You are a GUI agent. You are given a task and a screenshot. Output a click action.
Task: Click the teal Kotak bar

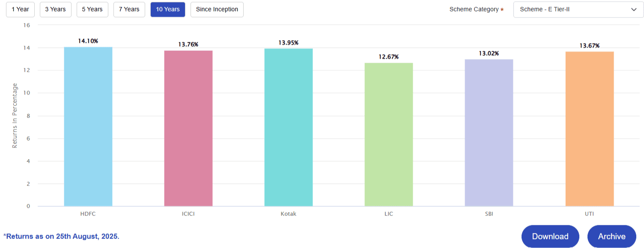coord(289,127)
